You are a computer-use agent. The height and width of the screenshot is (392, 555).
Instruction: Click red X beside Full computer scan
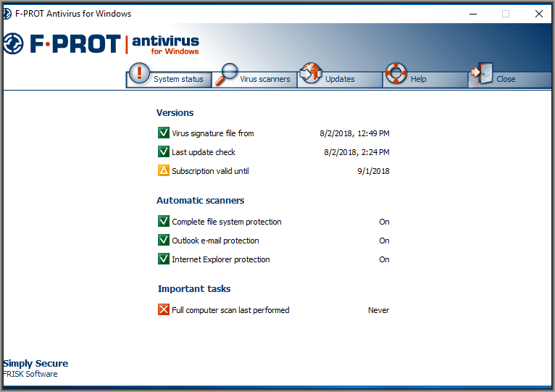[164, 309]
